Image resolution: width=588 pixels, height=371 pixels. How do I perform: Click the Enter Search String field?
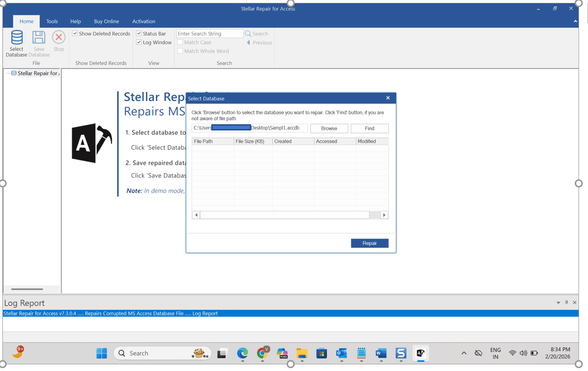pos(209,34)
